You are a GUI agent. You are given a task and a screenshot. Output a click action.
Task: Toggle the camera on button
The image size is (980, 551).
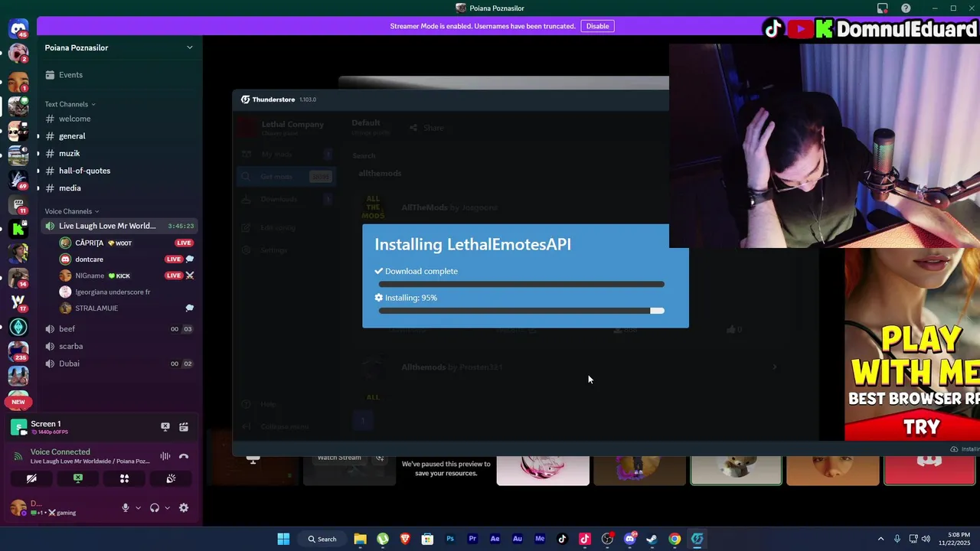click(x=31, y=478)
